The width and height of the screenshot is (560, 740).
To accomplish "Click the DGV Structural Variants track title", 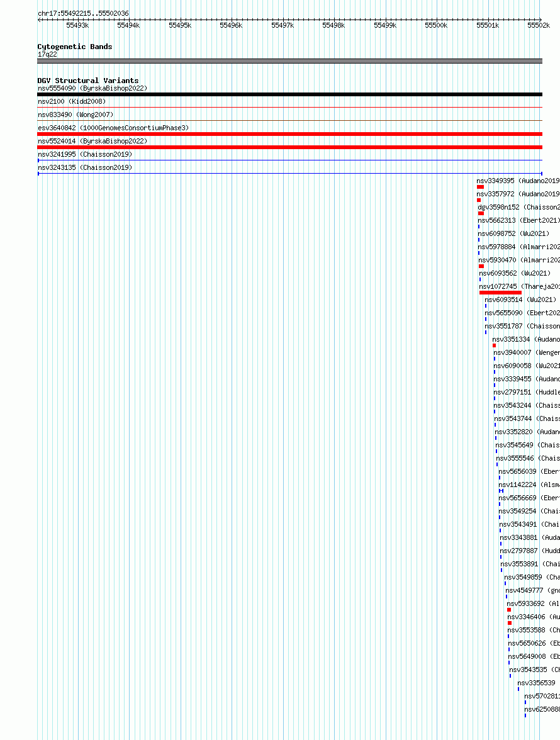I will click(x=87, y=81).
